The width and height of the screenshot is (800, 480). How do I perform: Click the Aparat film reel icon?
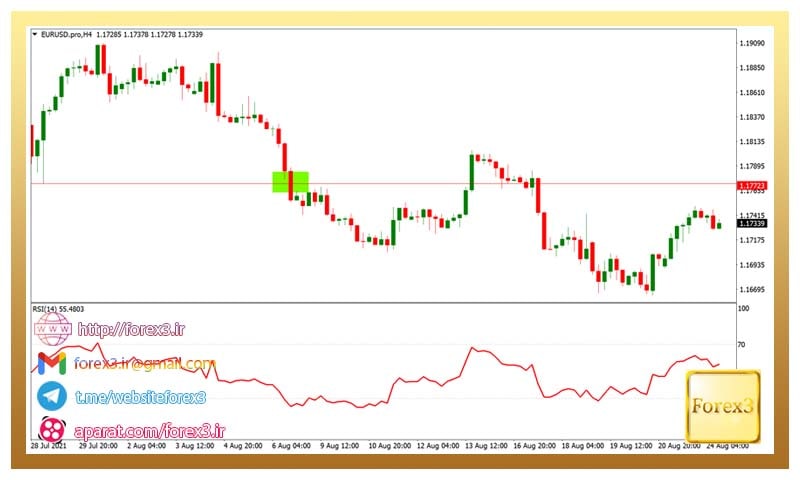(52, 430)
